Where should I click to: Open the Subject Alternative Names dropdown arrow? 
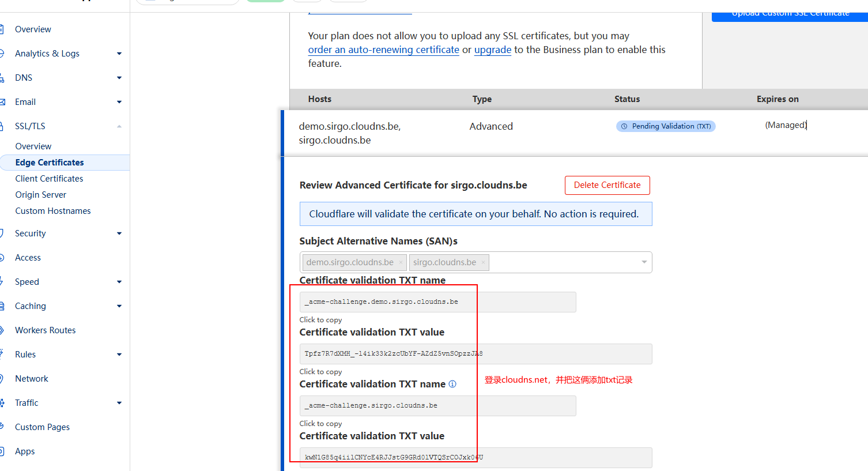644,262
